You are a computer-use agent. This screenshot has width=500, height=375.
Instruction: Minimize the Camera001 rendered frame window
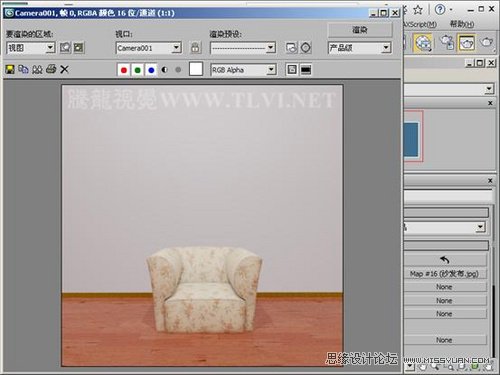pyautogui.click(x=373, y=13)
